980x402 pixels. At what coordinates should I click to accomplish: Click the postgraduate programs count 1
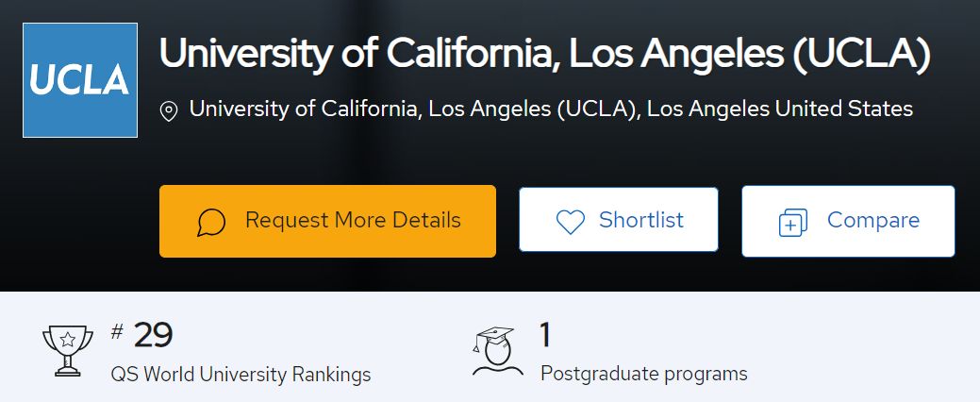(545, 335)
